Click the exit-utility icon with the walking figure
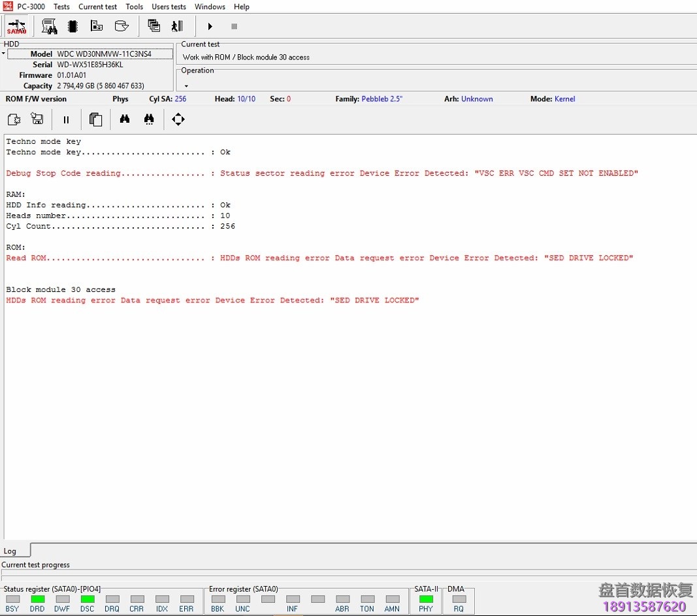Viewport: 697px width, 616px height. (x=177, y=26)
